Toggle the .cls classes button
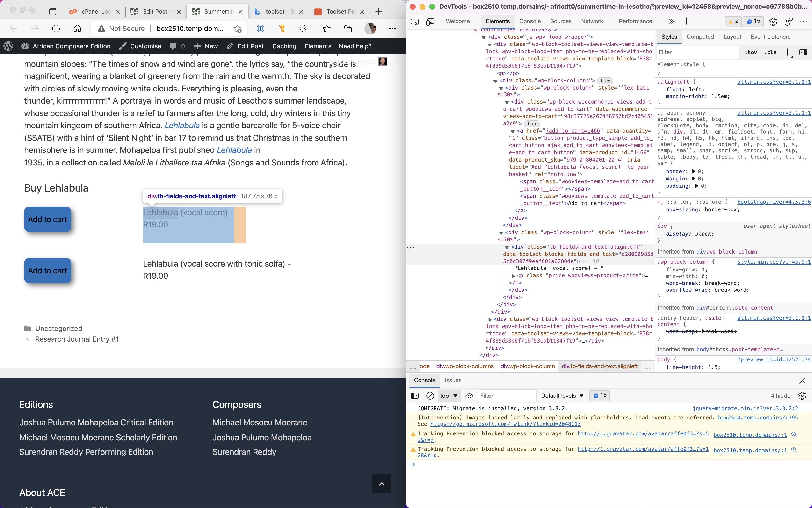Screen dimensions: 812x508 [x=771, y=52]
